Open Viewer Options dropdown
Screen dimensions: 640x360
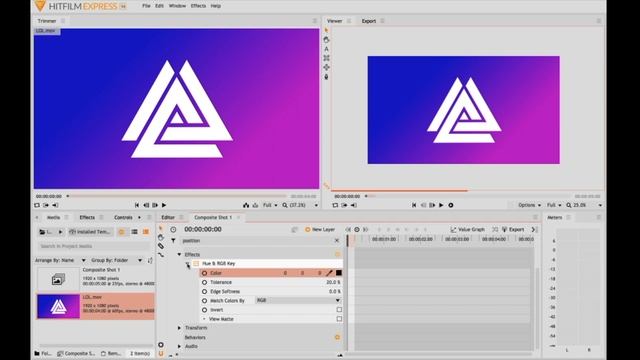coord(529,205)
